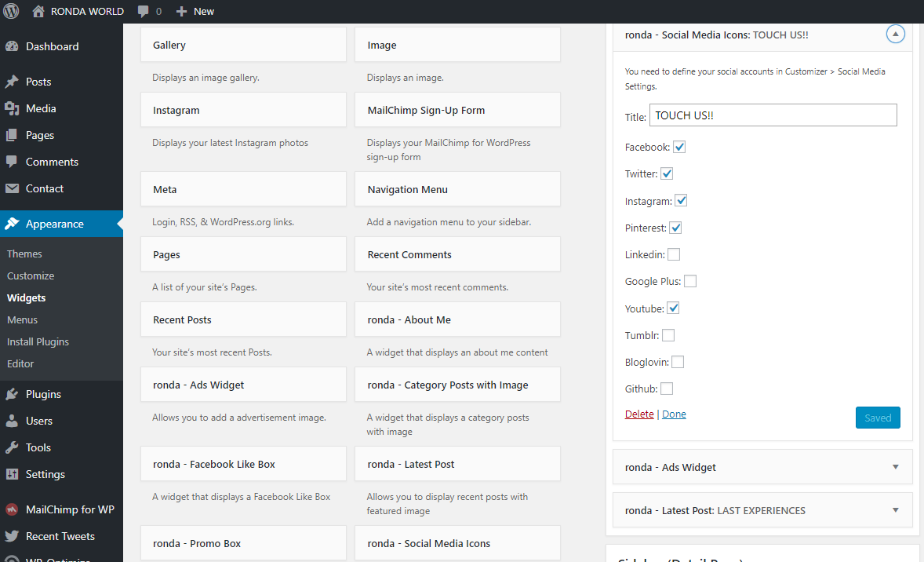Viewport: 924px width, 562px height.
Task: Enable the Linkedin checkbox
Action: (674, 254)
